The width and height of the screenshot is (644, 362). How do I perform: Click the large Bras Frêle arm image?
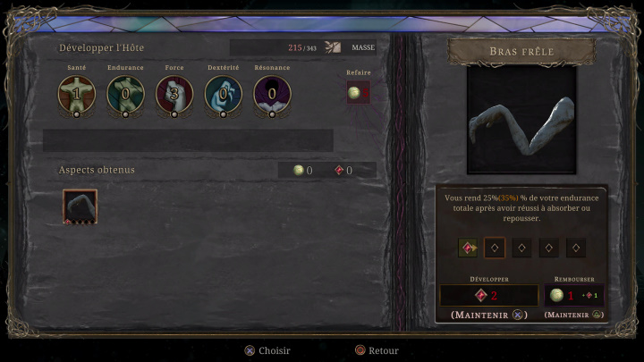click(x=521, y=120)
